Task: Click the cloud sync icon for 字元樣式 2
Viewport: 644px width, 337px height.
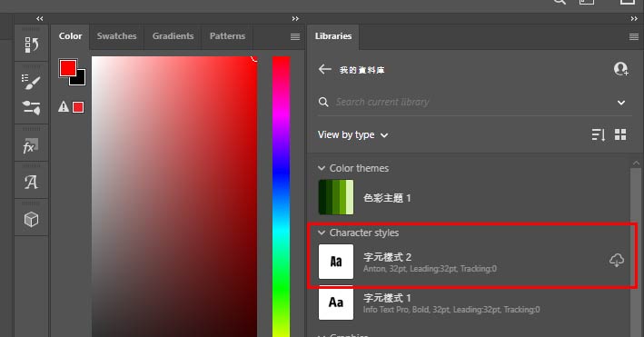Action: coord(617,260)
